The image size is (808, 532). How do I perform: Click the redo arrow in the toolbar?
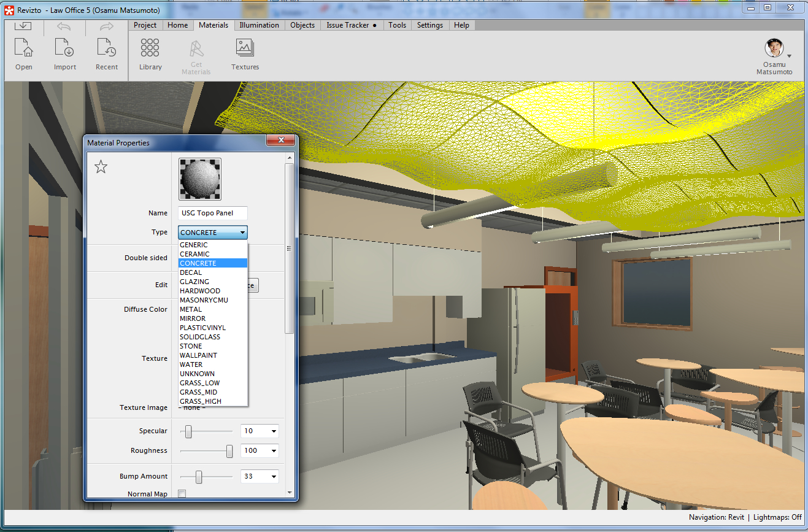[107, 26]
